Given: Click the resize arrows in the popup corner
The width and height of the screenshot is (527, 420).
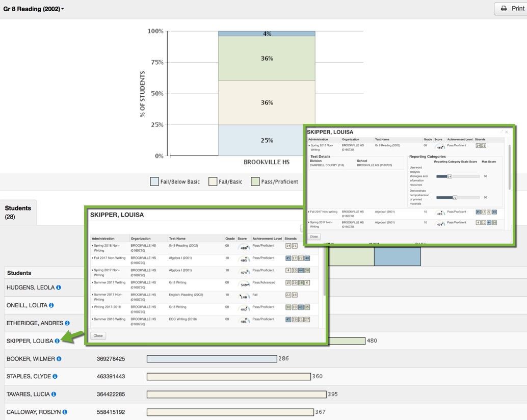Looking at the screenshot, I should coord(502,132).
